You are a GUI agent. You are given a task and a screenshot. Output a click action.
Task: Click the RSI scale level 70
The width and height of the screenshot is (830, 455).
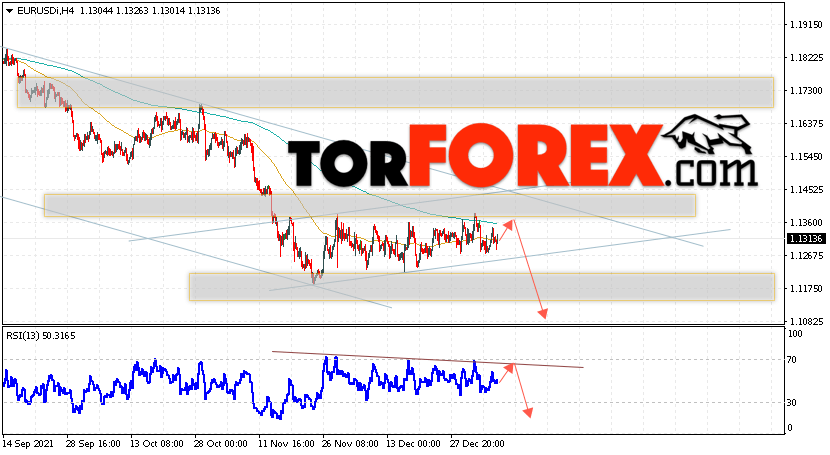coord(792,360)
